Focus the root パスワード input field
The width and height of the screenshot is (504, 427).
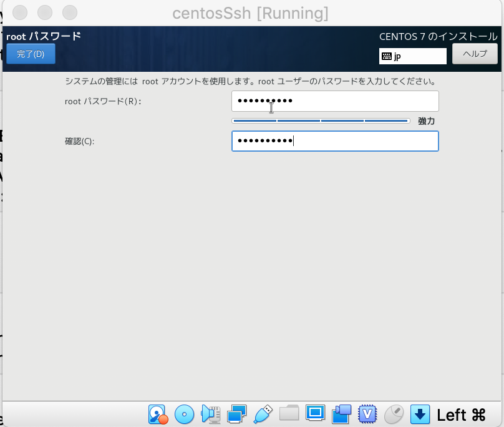click(335, 101)
